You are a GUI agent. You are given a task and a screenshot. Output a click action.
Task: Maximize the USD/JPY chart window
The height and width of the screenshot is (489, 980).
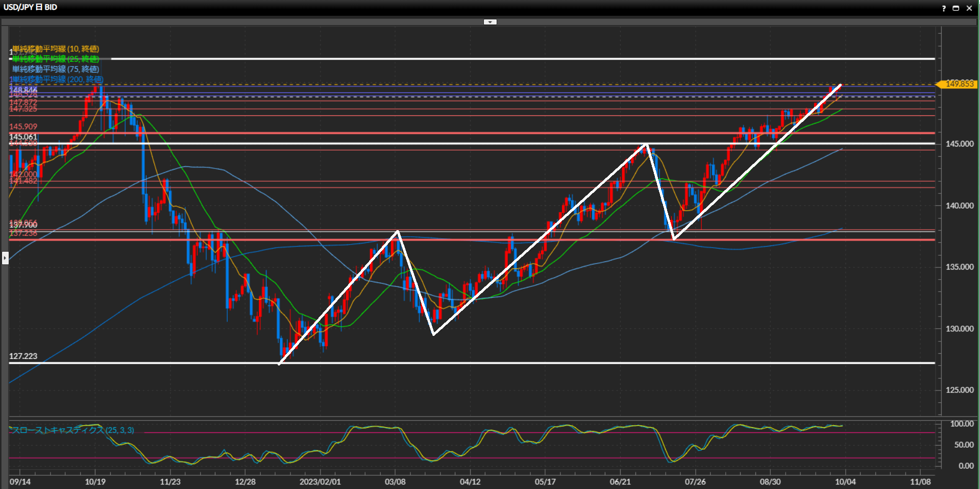956,8
